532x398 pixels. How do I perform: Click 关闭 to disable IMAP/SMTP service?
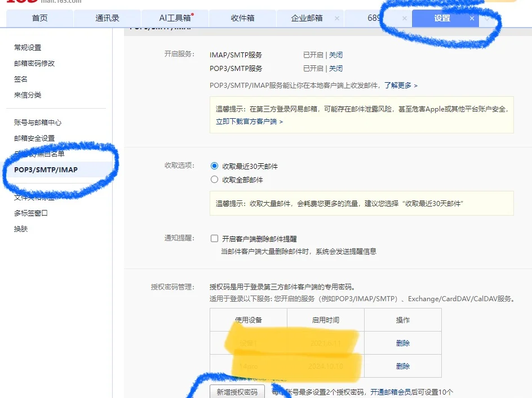coord(336,55)
